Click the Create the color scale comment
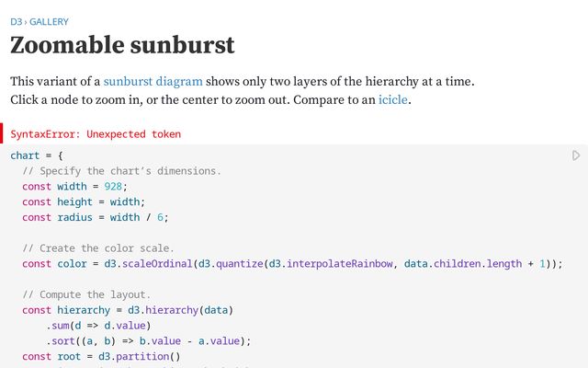The height and width of the screenshot is (368, 588). (x=98, y=248)
